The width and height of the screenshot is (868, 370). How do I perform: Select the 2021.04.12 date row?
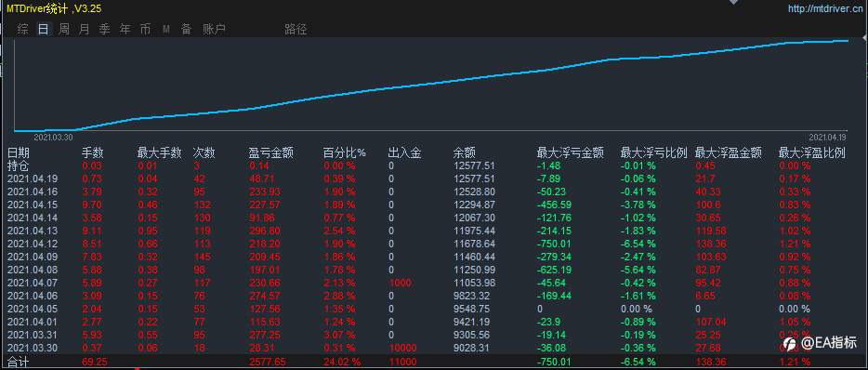[x=33, y=244]
